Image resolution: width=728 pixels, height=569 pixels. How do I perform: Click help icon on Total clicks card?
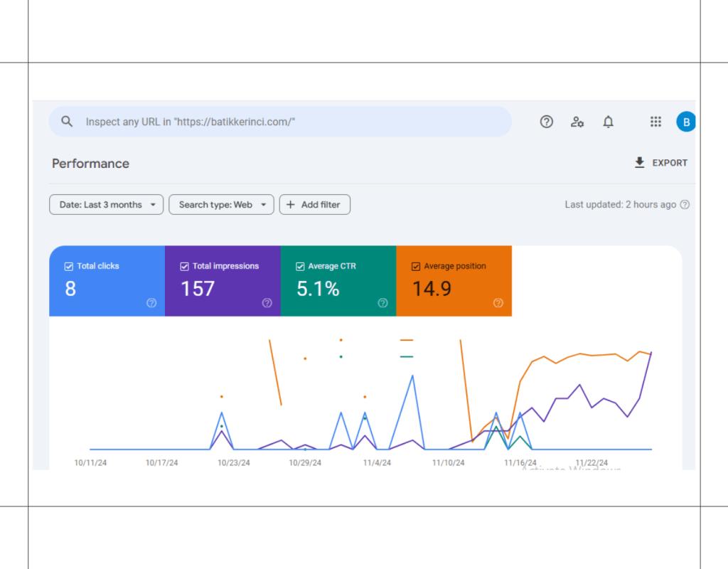[x=151, y=303]
